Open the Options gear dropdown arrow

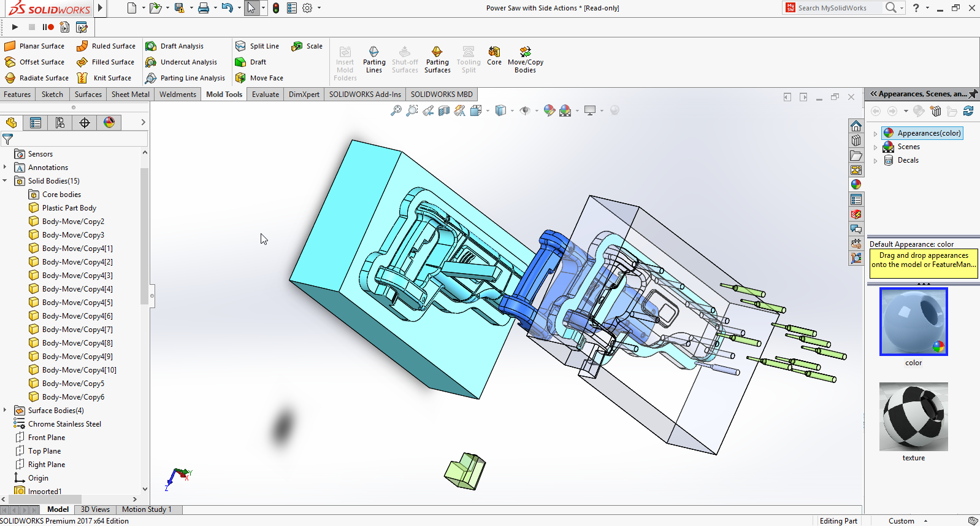pos(319,8)
